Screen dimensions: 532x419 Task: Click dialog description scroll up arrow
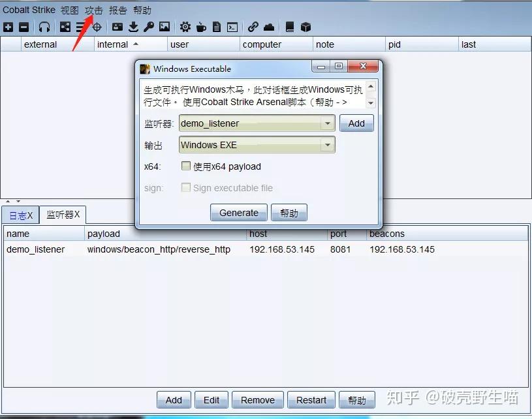coord(371,87)
